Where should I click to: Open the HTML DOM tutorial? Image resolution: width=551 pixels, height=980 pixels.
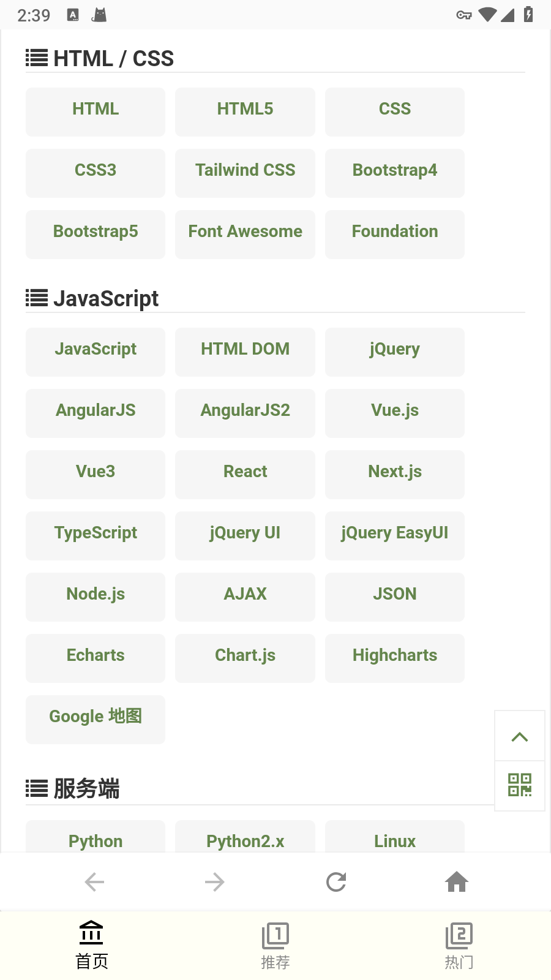coord(245,352)
